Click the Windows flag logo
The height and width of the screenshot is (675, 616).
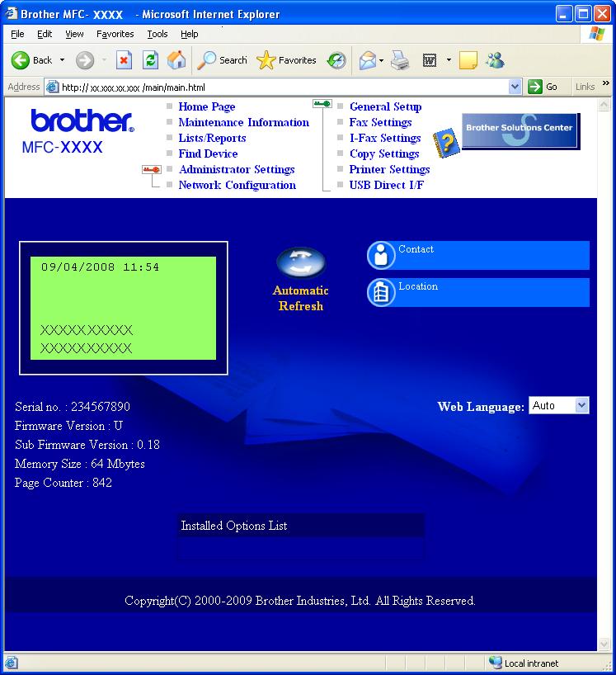pyautogui.click(x=597, y=34)
